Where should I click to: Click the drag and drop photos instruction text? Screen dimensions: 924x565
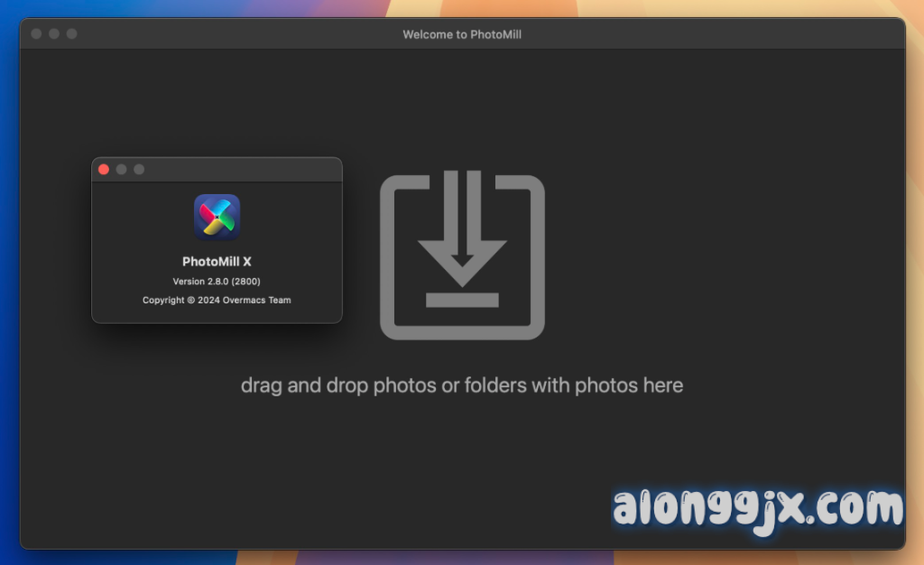point(461,385)
